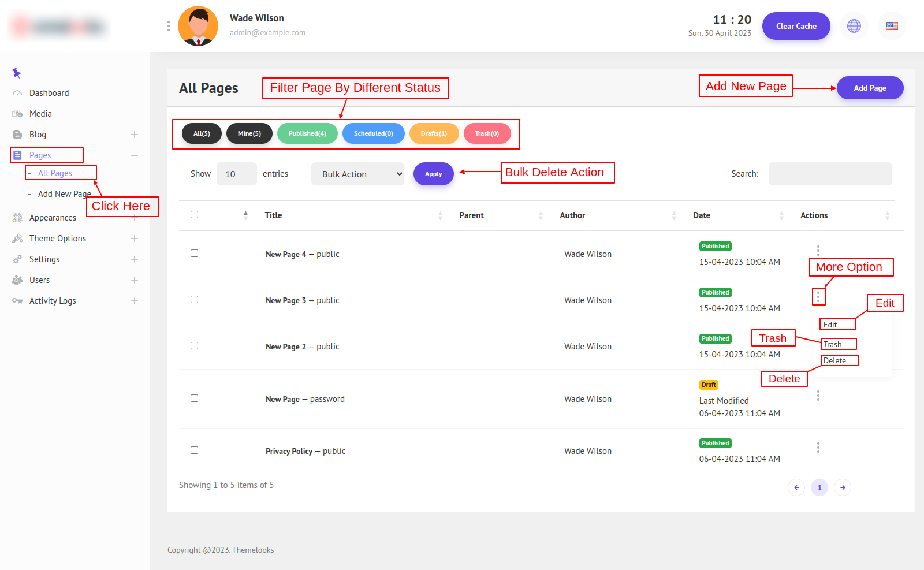Click the three-dot menu beside the user avatar
Image resolution: width=924 pixels, height=570 pixels.
[168, 26]
